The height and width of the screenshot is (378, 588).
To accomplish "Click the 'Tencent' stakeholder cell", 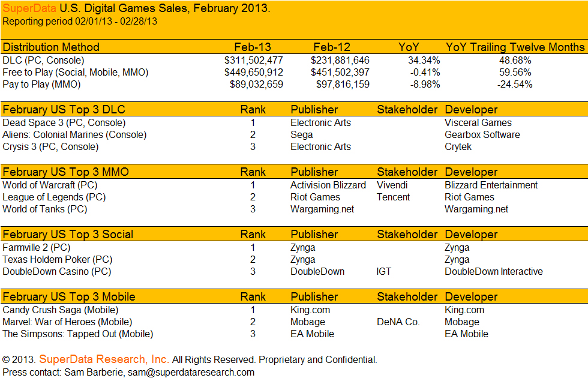I will pyautogui.click(x=394, y=197).
